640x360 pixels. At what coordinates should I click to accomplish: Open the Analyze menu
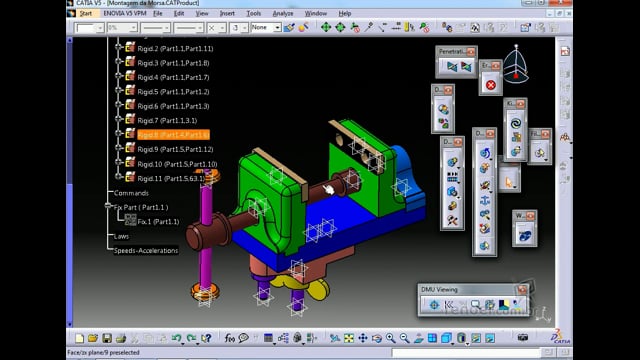point(282,13)
